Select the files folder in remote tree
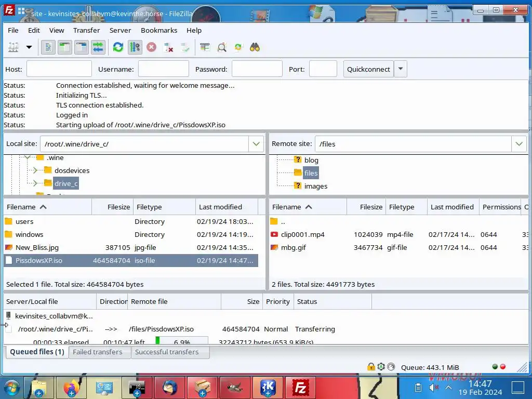532x399 pixels. [x=311, y=173]
